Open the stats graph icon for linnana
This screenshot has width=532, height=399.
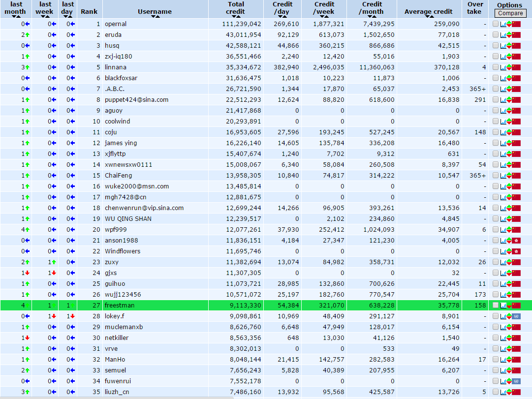tap(503, 67)
